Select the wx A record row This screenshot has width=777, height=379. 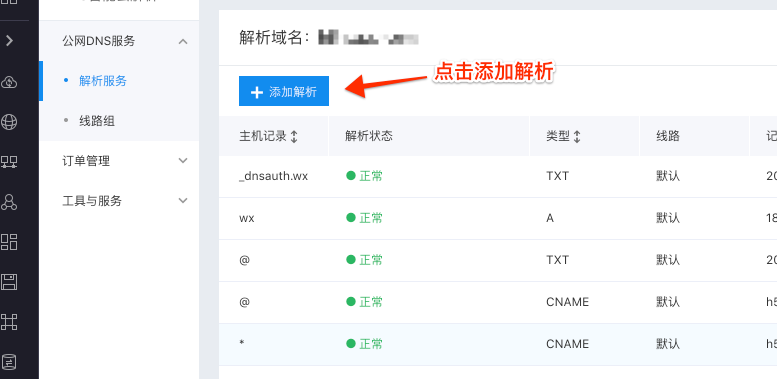pyautogui.click(x=498, y=218)
